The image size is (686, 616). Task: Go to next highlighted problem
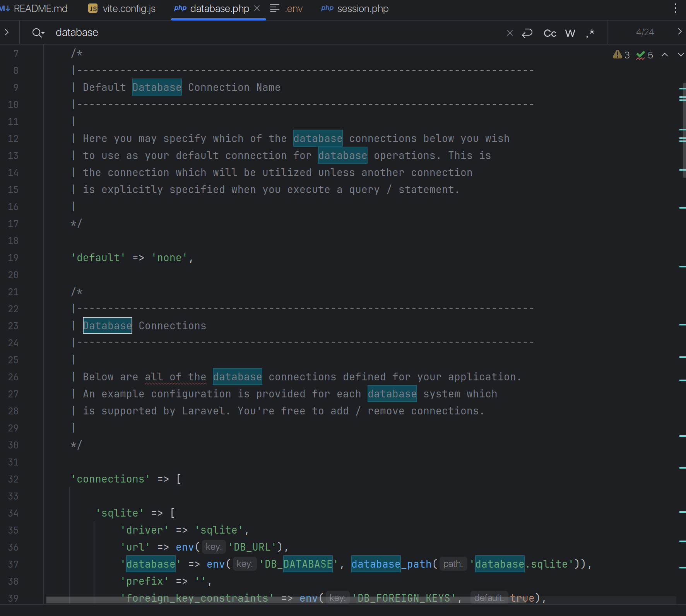[x=681, y=55]
